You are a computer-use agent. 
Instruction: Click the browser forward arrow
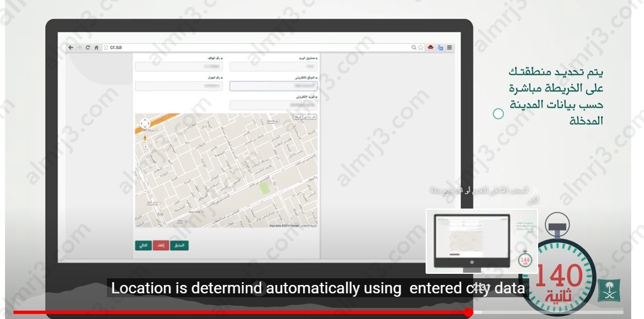click(79, 48)
